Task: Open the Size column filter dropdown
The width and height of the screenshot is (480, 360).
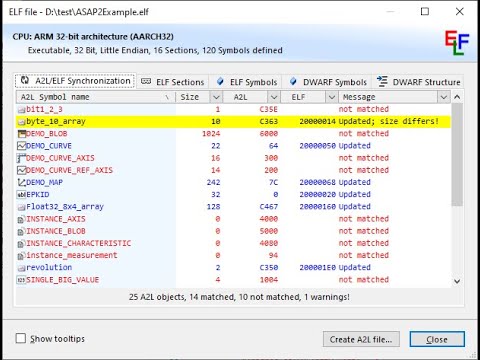Action: [x=216, y=97]
